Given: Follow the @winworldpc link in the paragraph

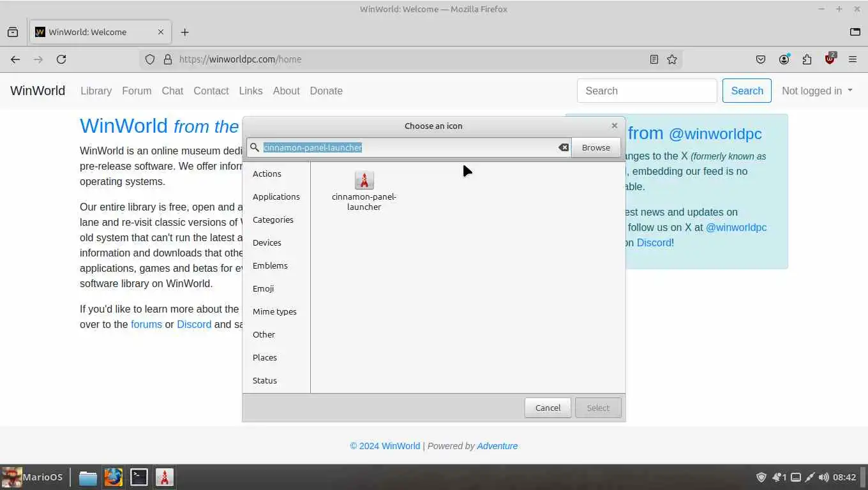Looking at the screenshot, I should [x=736, y=227].
